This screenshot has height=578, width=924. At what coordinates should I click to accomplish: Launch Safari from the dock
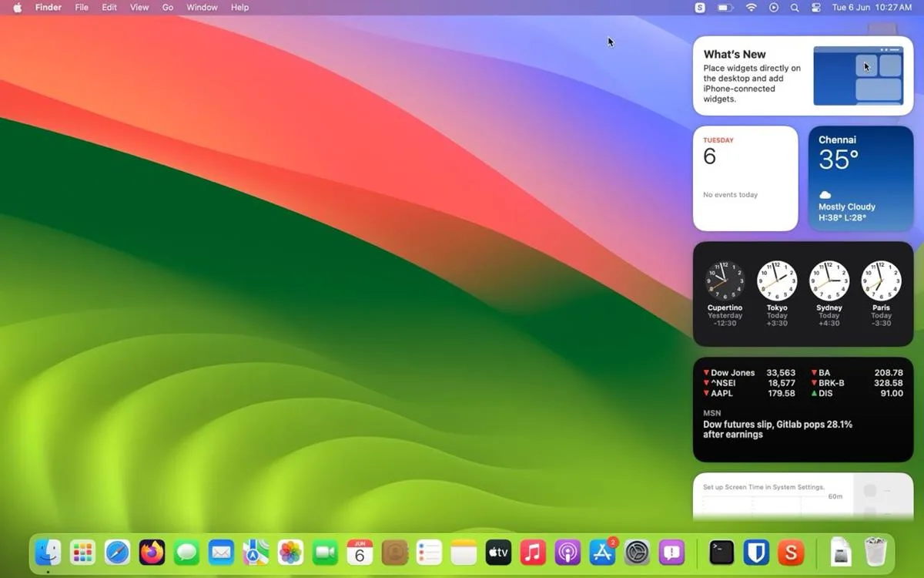point(117,553)
